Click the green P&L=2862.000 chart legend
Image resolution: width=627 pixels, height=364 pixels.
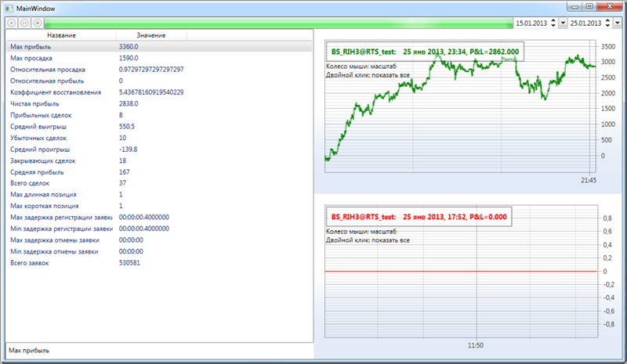[x=423, y=52]
